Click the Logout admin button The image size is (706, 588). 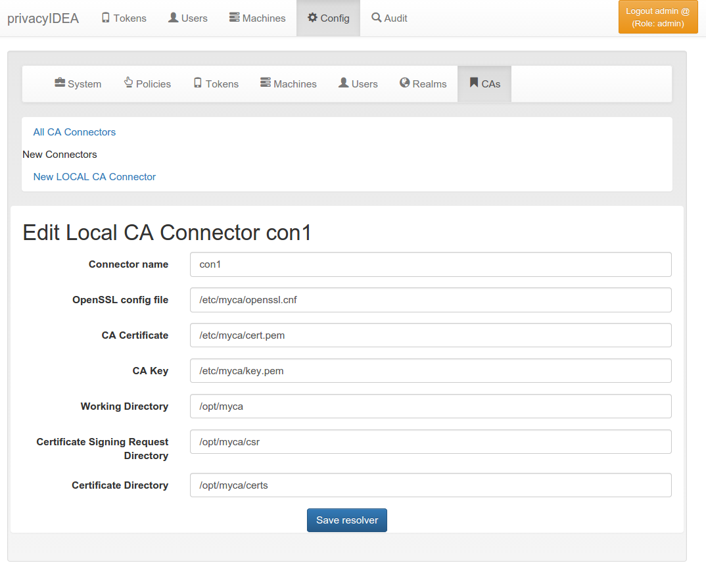click(x=657, y=17)
